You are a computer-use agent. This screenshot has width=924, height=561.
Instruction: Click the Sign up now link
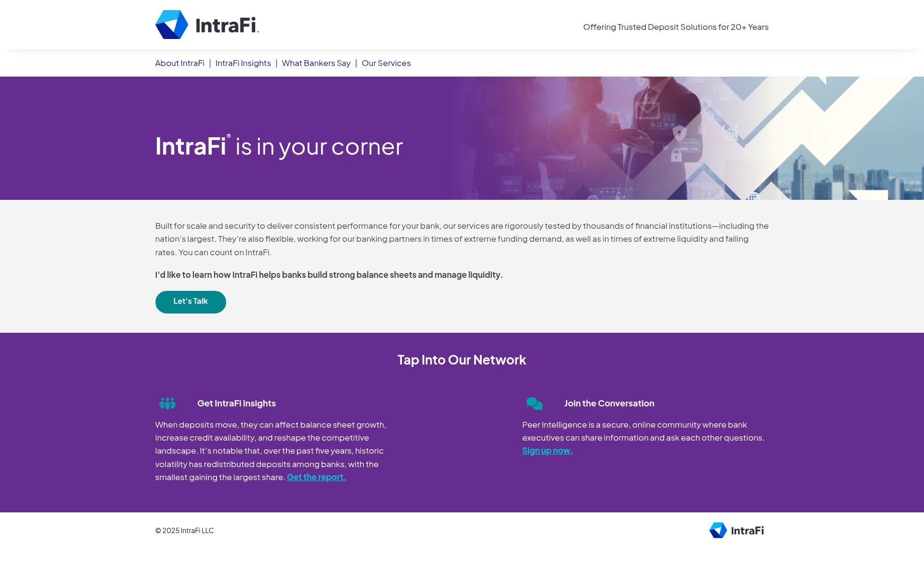tap(548, 451)
